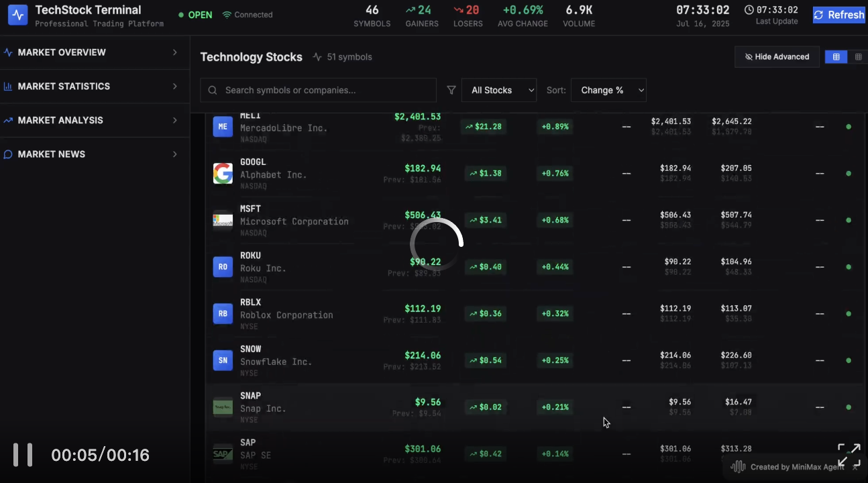Viewport: 868px width, 483px height.
Task: Click the 20 Losers stat
Action: [x=468, y=16]
